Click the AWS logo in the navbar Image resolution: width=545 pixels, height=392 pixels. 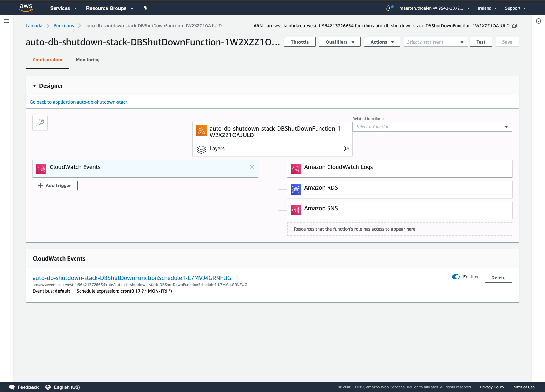pyautogui.click(x=26, y=7)
